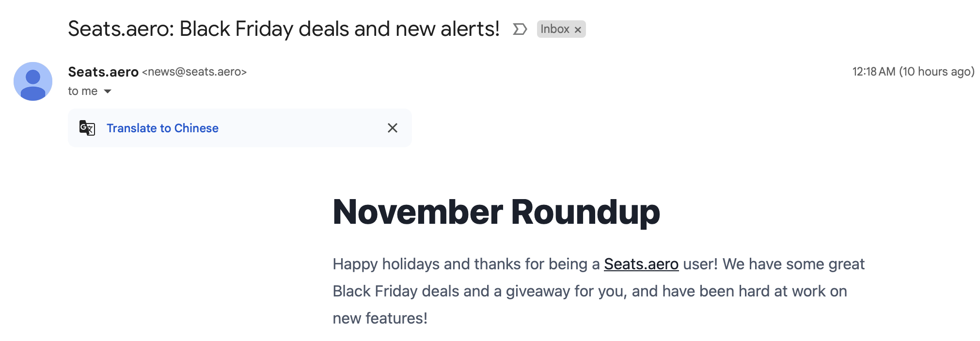This screenshot has height=341, width=980.
Task: Expand recipient details arrow beside 'to me'
Action: click(x=108, y=91)
